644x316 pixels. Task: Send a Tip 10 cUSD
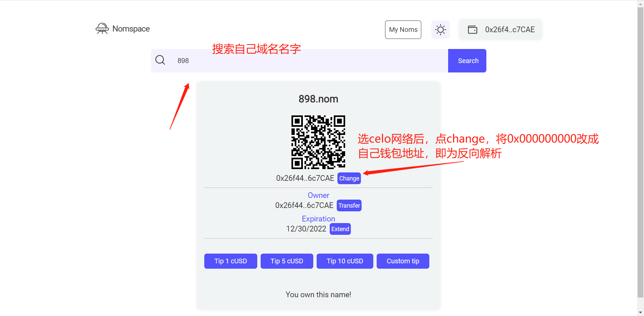pos(345,261)
